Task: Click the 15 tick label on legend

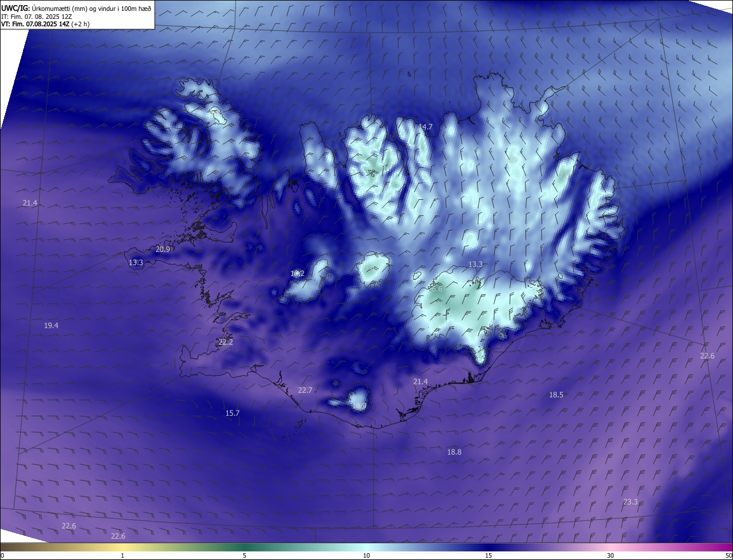Action: [x=488, y=555]
